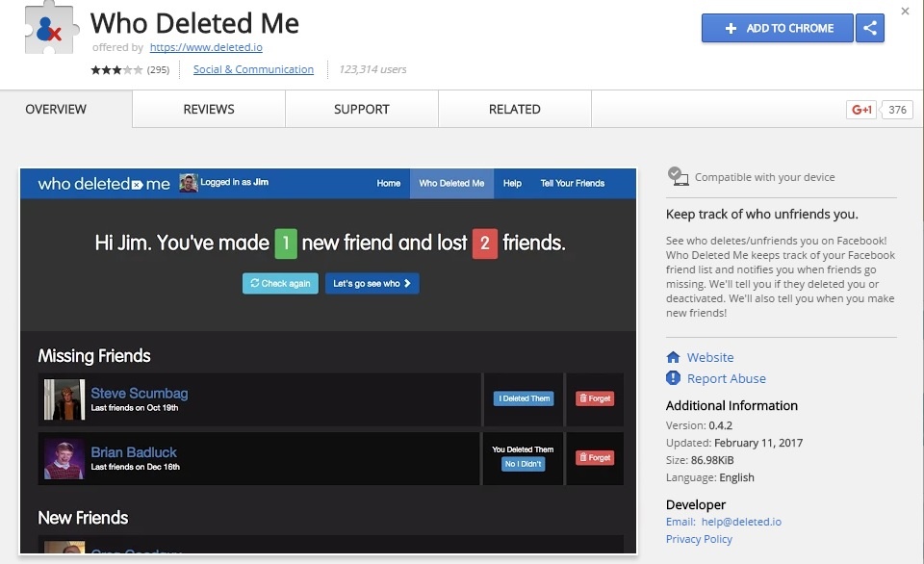
Task: Click Steve Scumbag's profile photo
Action: (x=64, y=399)
